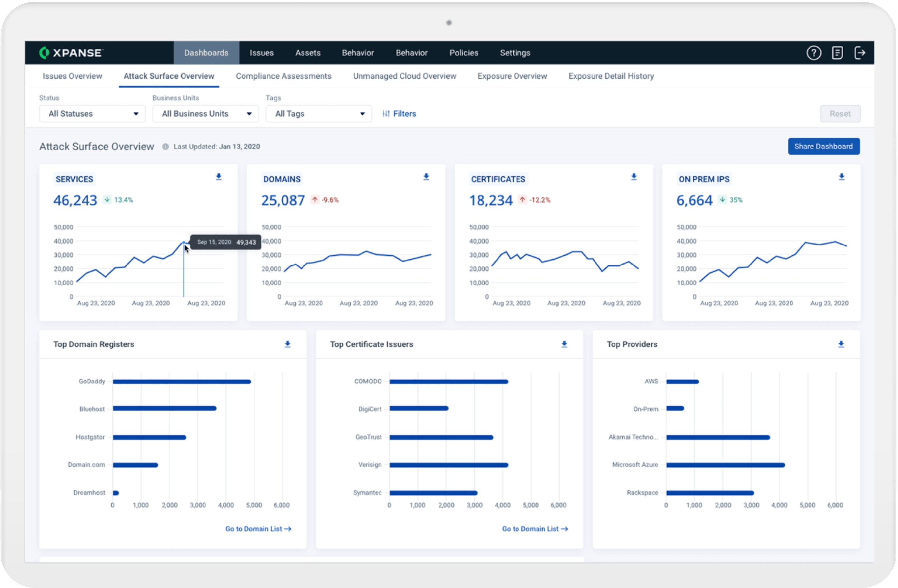
Task: Download the On Prem IPs chart
Action: [x=841, y=177]
